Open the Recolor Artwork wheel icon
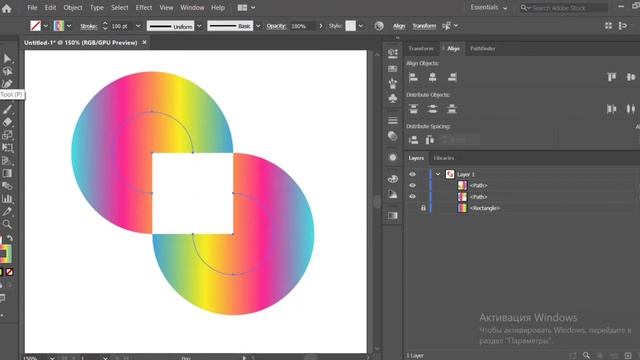The height and width of the screenshot is (360, 640). click(379, 26)
